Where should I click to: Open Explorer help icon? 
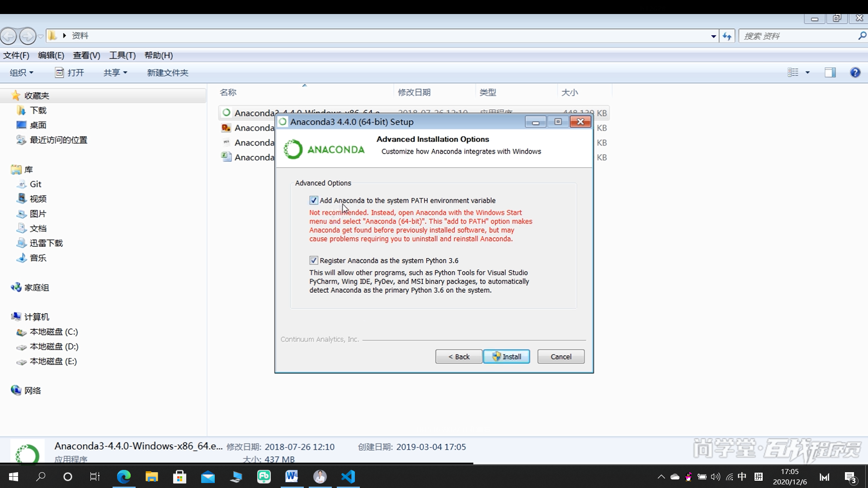(855, 72)
